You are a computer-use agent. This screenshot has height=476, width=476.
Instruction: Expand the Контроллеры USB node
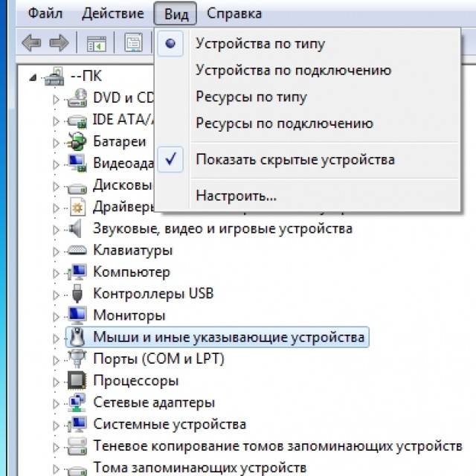(x=56, y=295)
